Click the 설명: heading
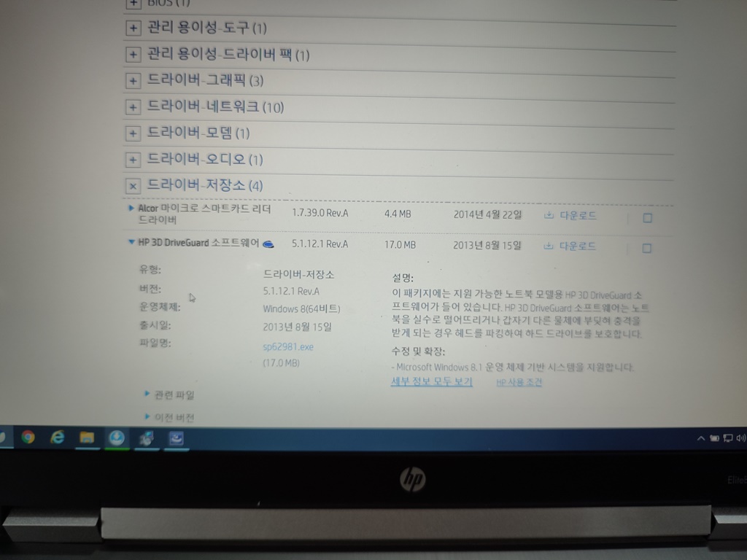 [x=403, y=278]
